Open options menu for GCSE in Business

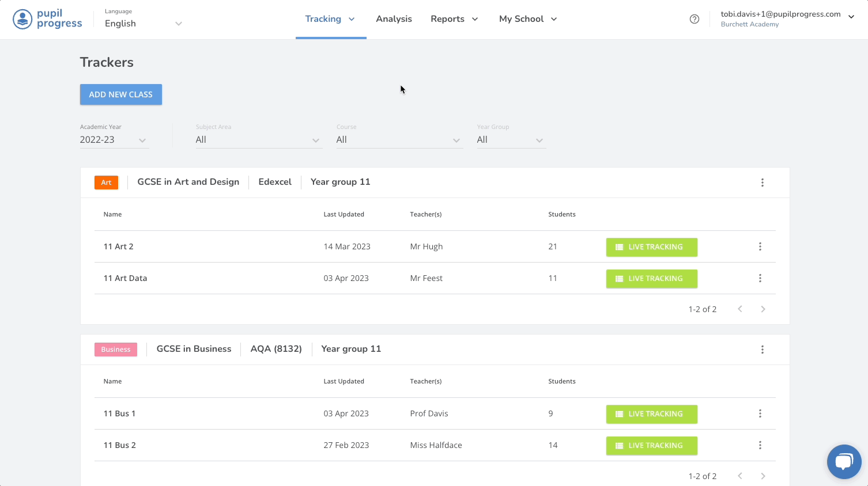coord(762,350)
